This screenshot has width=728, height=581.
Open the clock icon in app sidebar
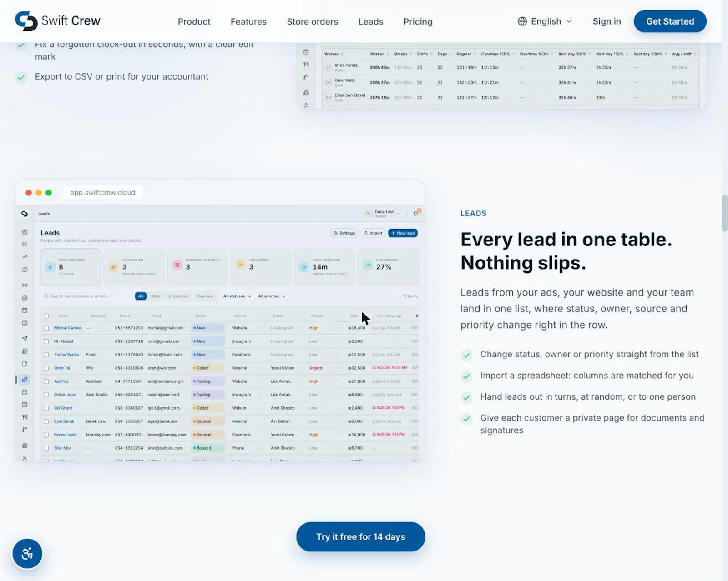point(25,270)
